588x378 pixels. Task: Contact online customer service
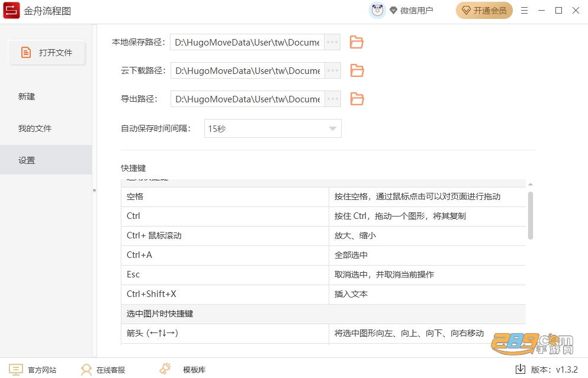pyautogui.click(x=103, y=370)
